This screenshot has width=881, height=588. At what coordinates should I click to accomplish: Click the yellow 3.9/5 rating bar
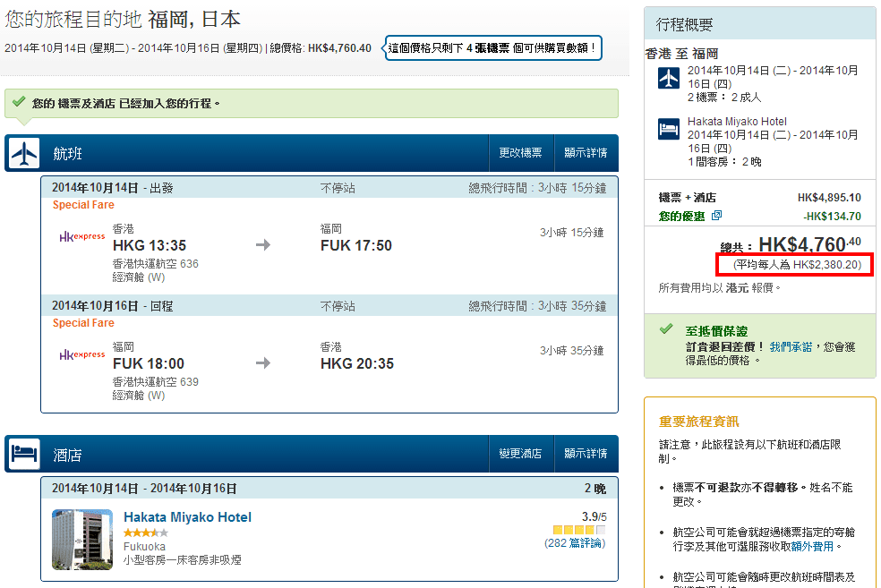(x=578, y=530)
